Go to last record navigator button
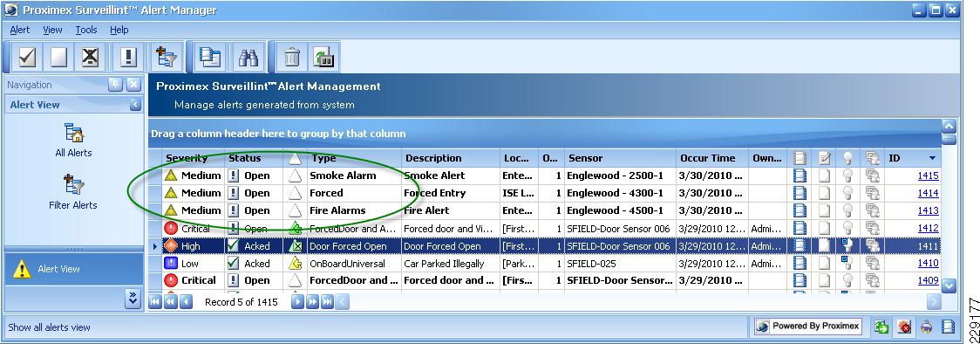 pos(327,302)
